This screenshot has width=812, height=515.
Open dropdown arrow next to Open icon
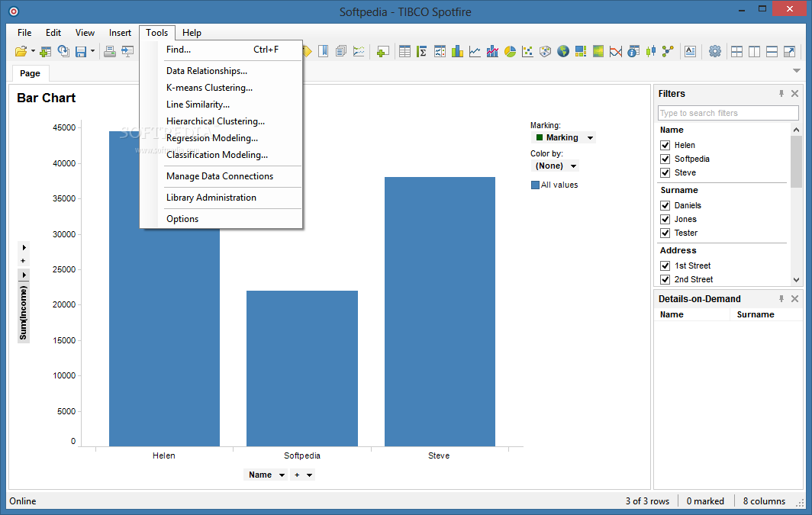click(x=33, y=51)
